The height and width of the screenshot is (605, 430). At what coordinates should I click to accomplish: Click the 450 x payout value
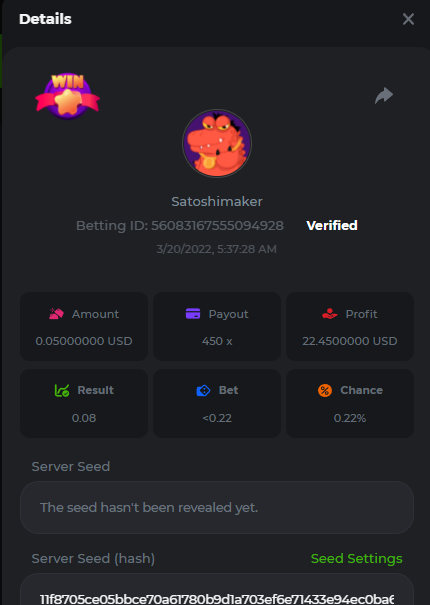pos(217,341)
